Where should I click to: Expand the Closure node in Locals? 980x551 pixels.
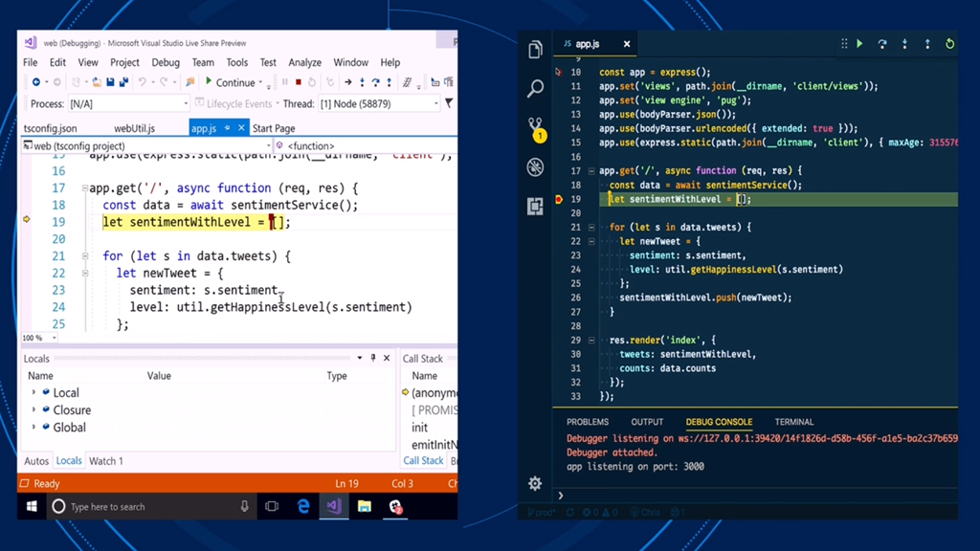pyautogui.click(x=34, y=410)
